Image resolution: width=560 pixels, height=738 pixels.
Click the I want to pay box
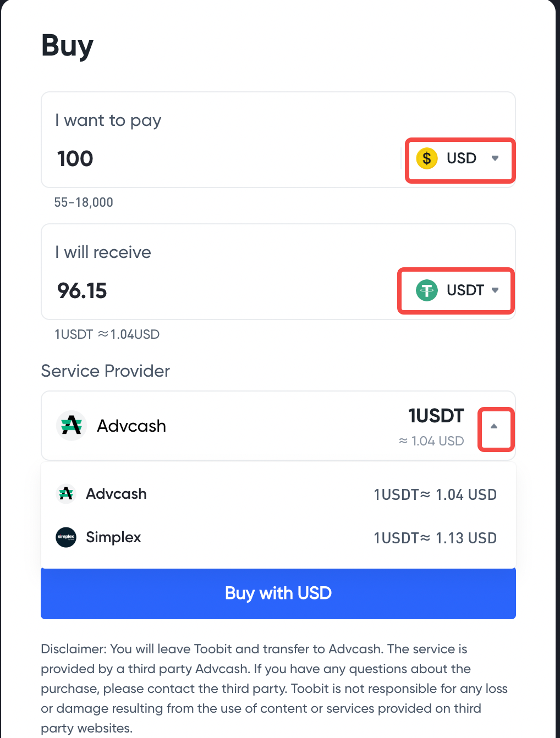pos(278,140)
